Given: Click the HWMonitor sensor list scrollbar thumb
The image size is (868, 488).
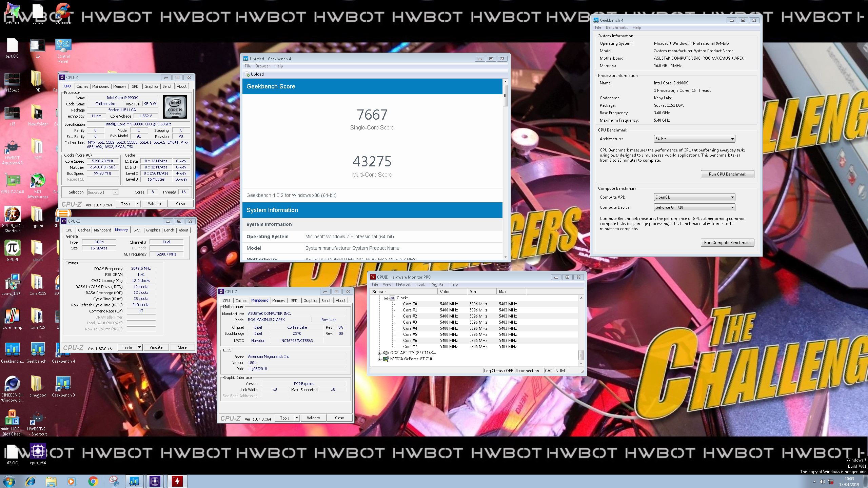Looking at the screenshot, I should coord(581,355).
